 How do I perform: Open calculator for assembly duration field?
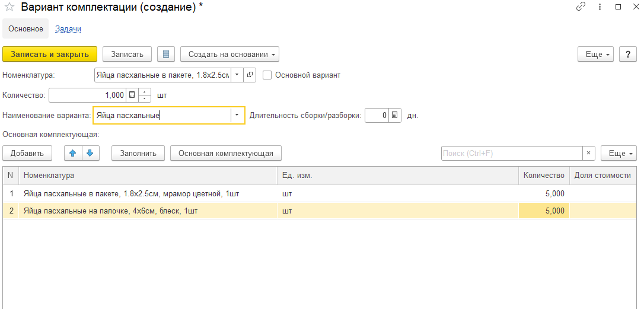(396, 115)
